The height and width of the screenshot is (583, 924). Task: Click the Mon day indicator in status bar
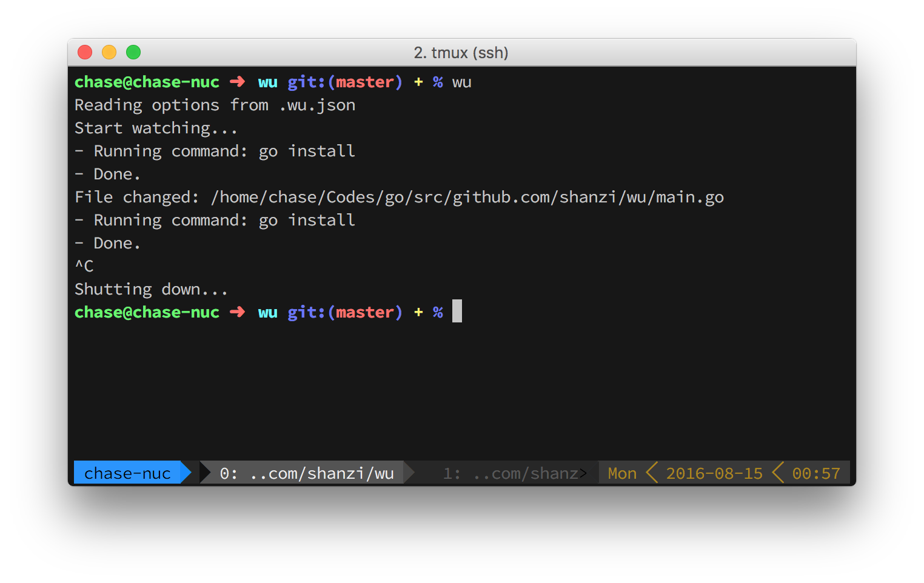(622, 473)
